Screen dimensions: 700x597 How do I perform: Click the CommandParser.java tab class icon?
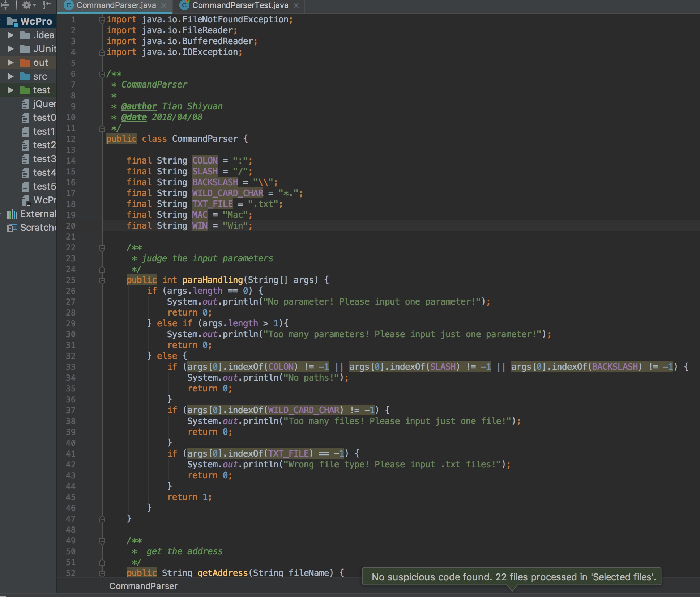pos(68,5)
